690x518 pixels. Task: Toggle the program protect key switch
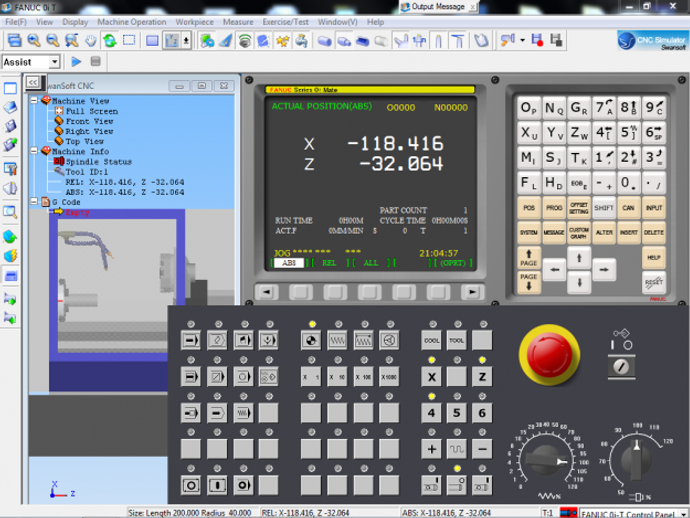(621, 367)
